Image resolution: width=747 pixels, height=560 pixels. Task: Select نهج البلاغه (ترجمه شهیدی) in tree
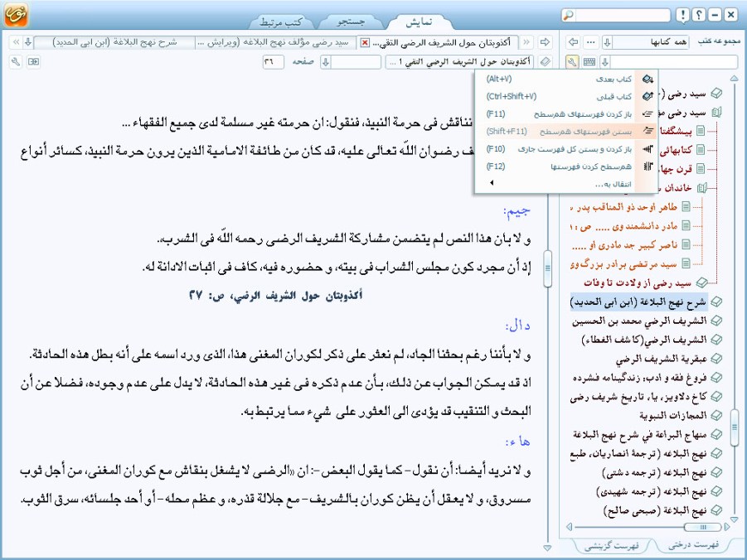652,491
